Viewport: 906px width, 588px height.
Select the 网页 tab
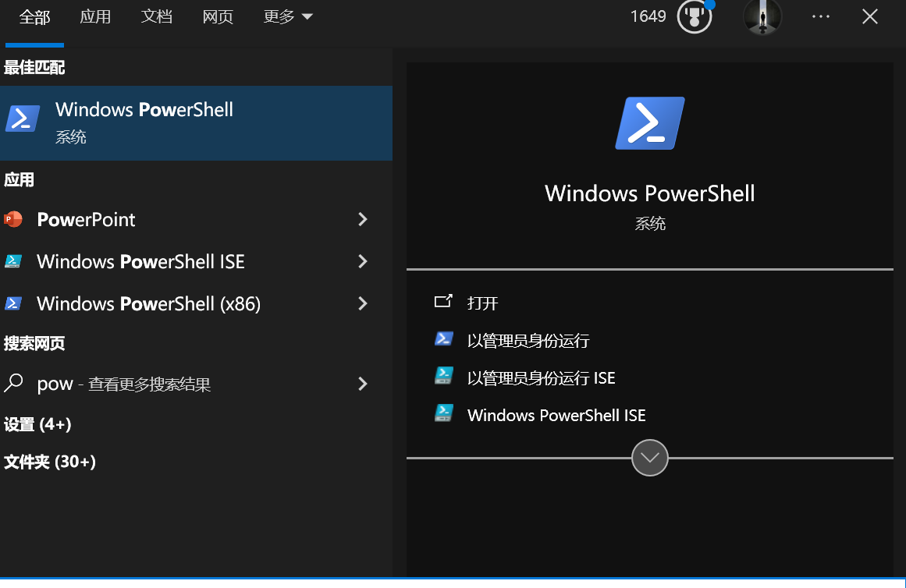coord(218,16)
